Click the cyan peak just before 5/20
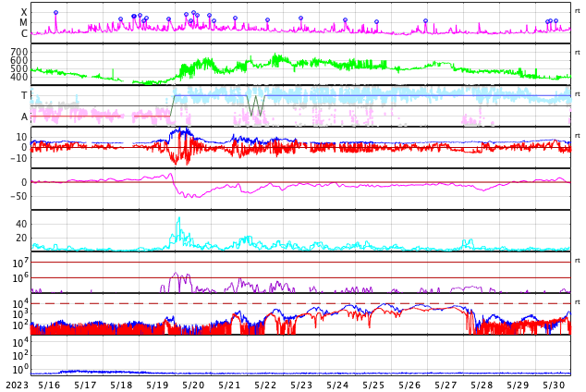The image size is (586, 392). tap(178, 220)
